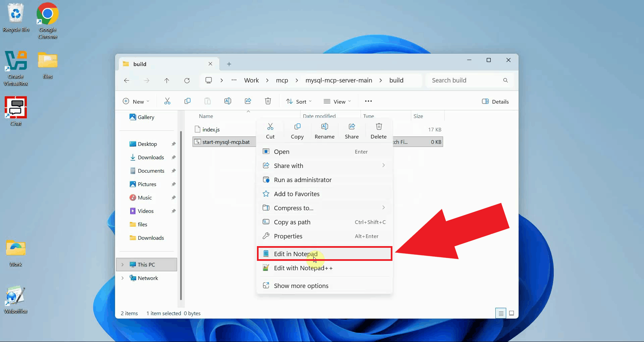Click the toolbar Delete trash icon
This screenshot has width=644, height=342.
click(x=268, y=101)
